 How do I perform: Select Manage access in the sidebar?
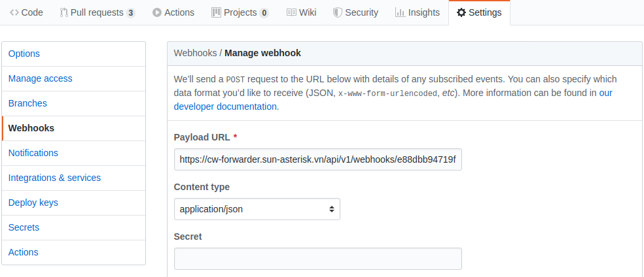point(41,78)
